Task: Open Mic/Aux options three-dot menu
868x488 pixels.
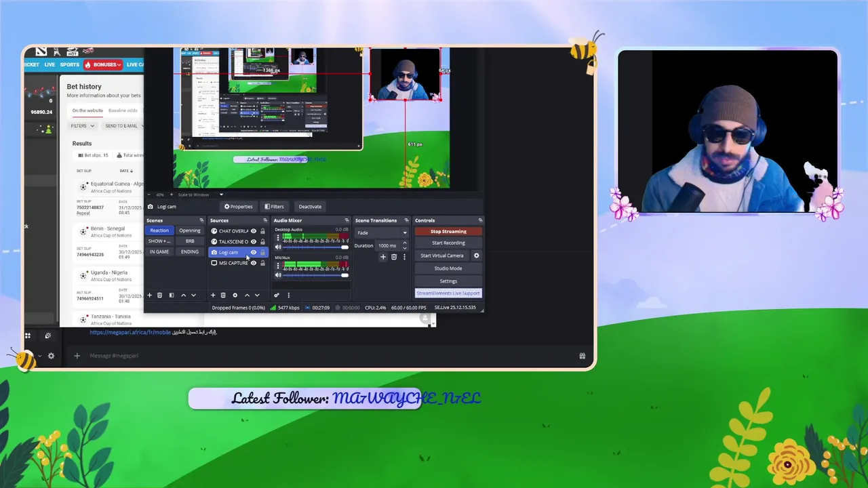Action: [x=278, y=266]
